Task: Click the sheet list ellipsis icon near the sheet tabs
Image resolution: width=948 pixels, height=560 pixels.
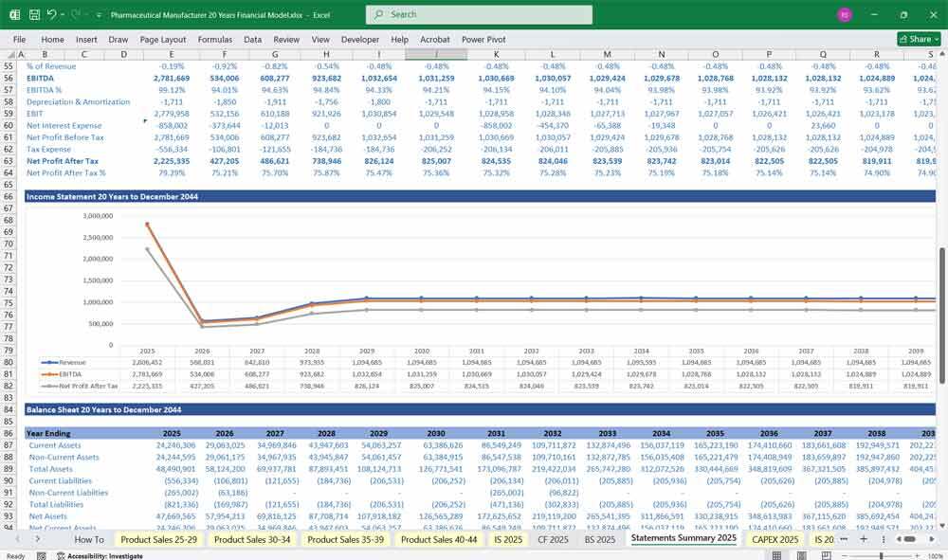Action: 844,538
